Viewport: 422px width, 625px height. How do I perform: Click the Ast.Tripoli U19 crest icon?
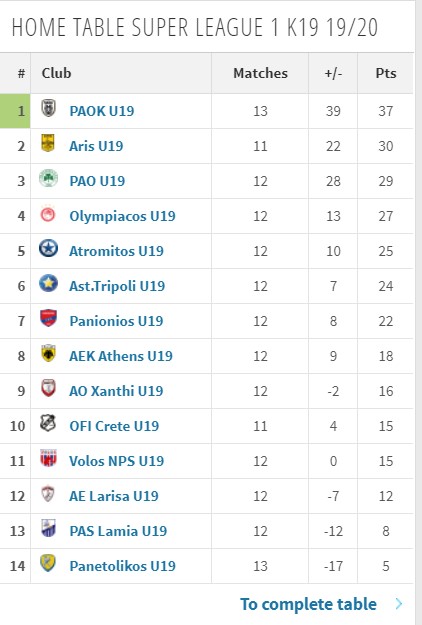(x=48, y=283)
